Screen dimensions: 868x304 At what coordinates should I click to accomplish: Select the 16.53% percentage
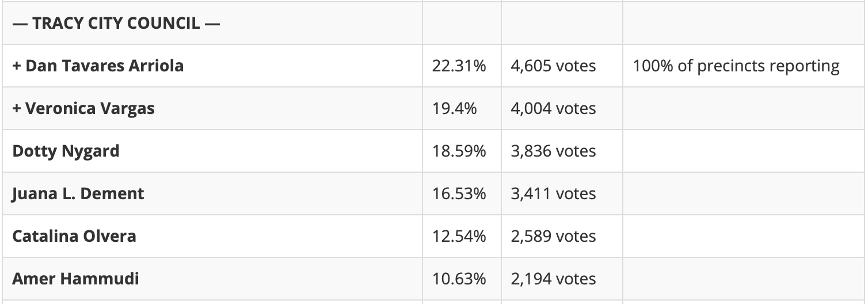pyautogui.click(x=459, y=194)
